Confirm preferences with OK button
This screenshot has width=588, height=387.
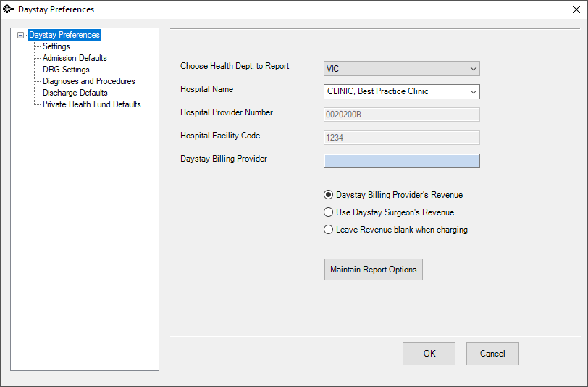coord(429,354)
